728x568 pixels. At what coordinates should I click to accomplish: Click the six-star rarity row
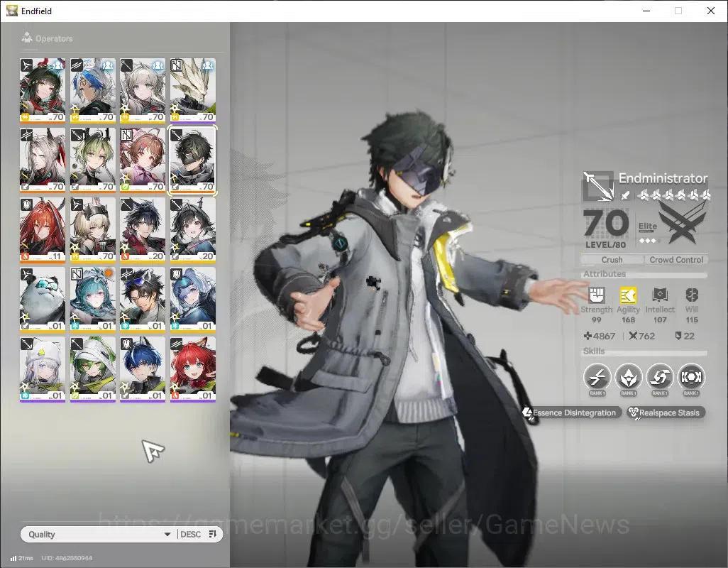673,195
